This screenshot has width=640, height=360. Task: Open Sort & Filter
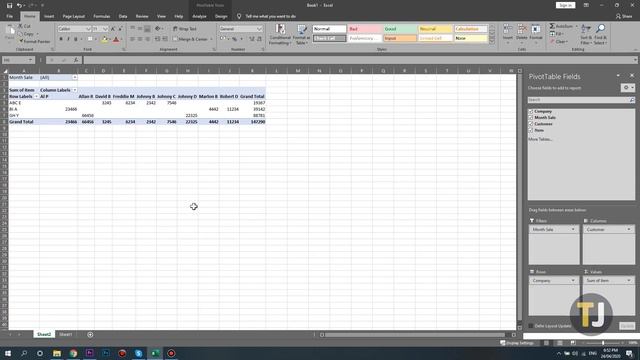pyautogui.click(x=586, y=34)
